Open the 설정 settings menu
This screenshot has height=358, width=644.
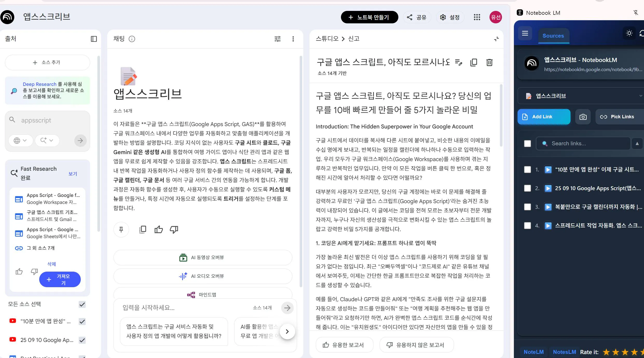coord(450,17)
